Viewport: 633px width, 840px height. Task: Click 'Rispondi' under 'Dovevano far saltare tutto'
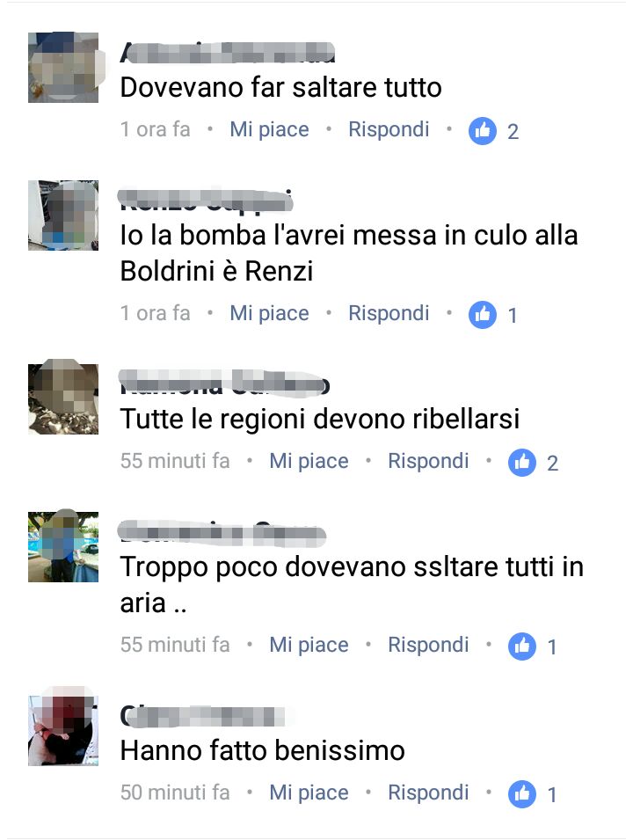coord(389,129)
